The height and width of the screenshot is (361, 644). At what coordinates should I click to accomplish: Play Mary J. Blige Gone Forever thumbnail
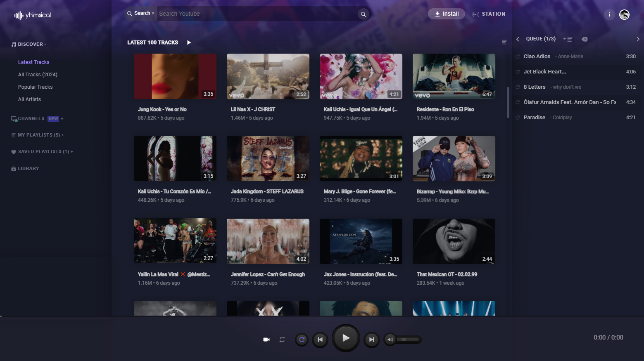pos(361,158)
